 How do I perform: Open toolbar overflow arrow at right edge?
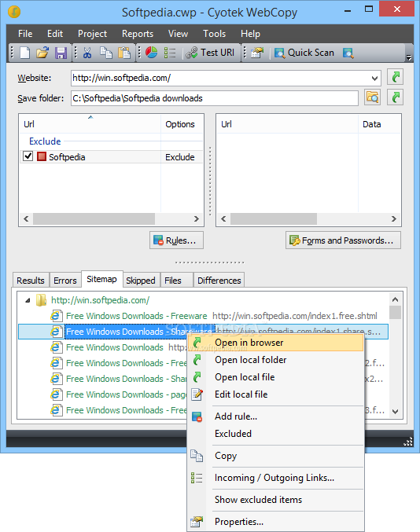[x=409, y=57]
